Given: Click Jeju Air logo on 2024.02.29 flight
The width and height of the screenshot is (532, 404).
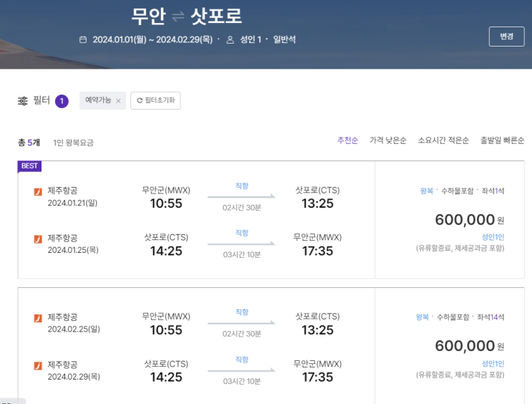Looking at the screenshot, I should tap(38, 365).
